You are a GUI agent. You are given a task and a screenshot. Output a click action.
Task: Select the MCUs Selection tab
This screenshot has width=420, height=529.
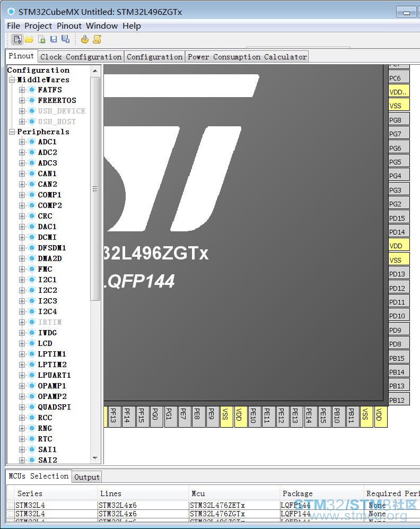click(38, 476)
